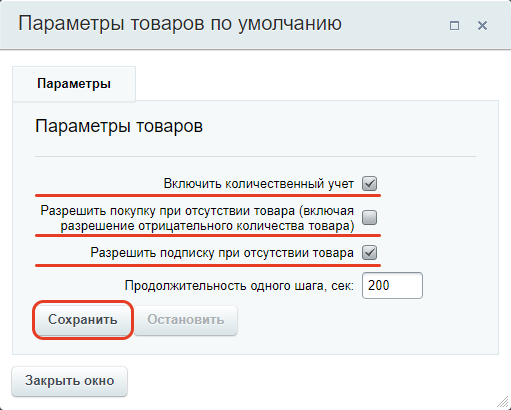Close the dialog with the X icon

click(x=482, y=26)
